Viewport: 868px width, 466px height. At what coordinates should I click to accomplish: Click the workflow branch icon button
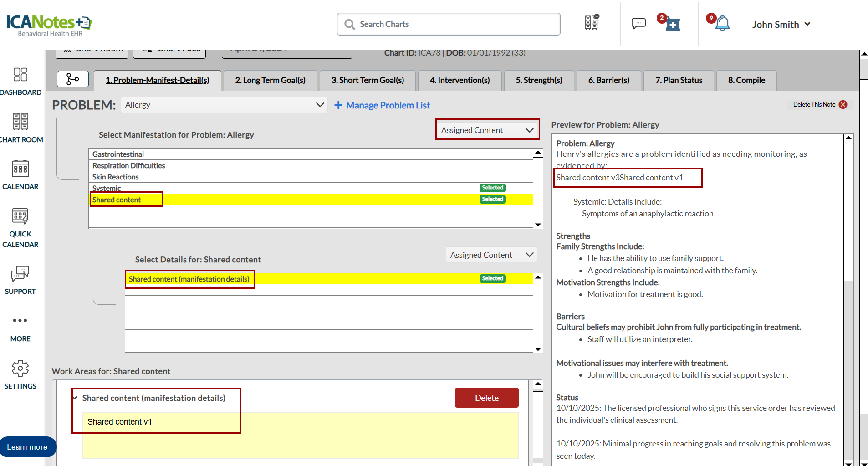(x=72, y=79)
